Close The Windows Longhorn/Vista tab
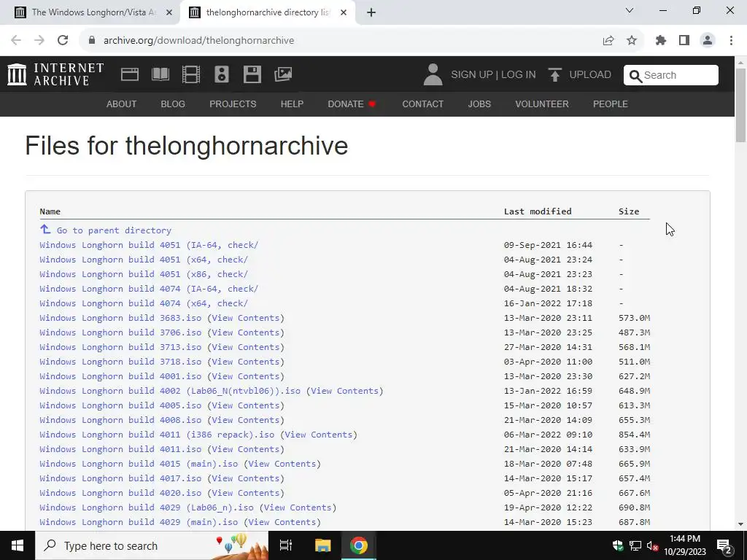This screenshot has width=747, height=560. 169,12
